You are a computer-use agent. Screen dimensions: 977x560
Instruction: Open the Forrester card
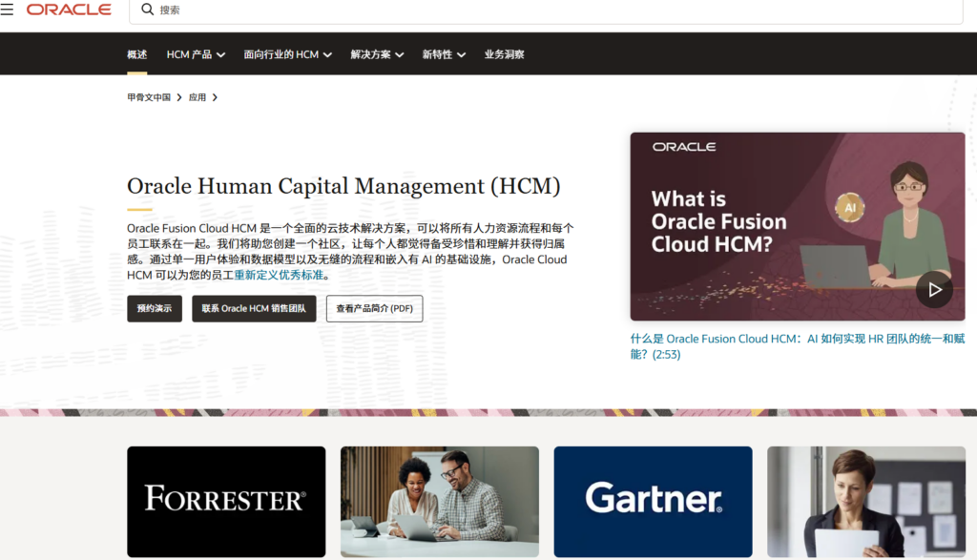tap(226, 502)
